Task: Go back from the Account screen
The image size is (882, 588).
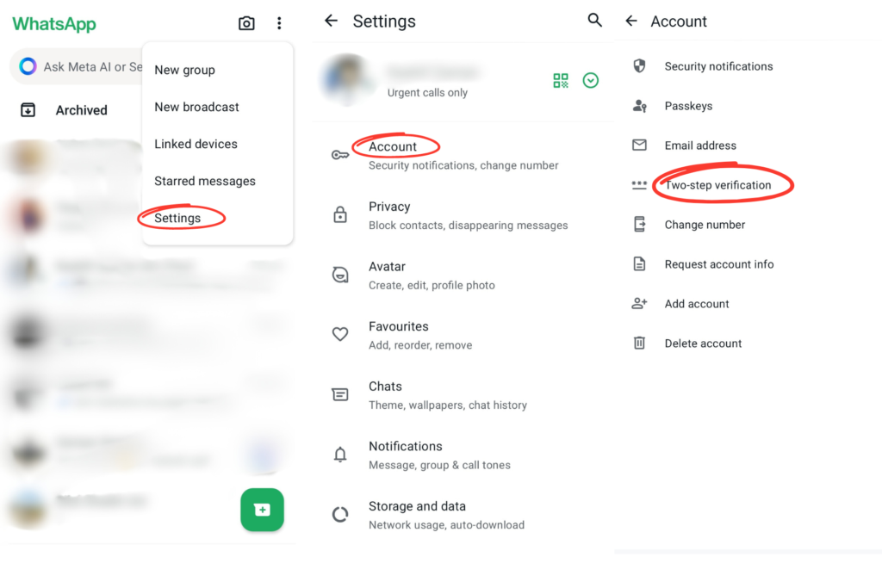Action: click(x=631, y=21)
